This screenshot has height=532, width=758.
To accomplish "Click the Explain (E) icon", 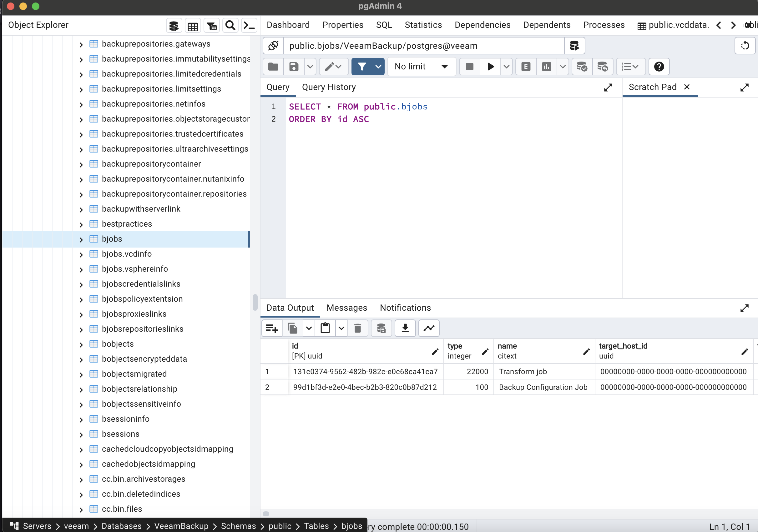I will [526, 67].
